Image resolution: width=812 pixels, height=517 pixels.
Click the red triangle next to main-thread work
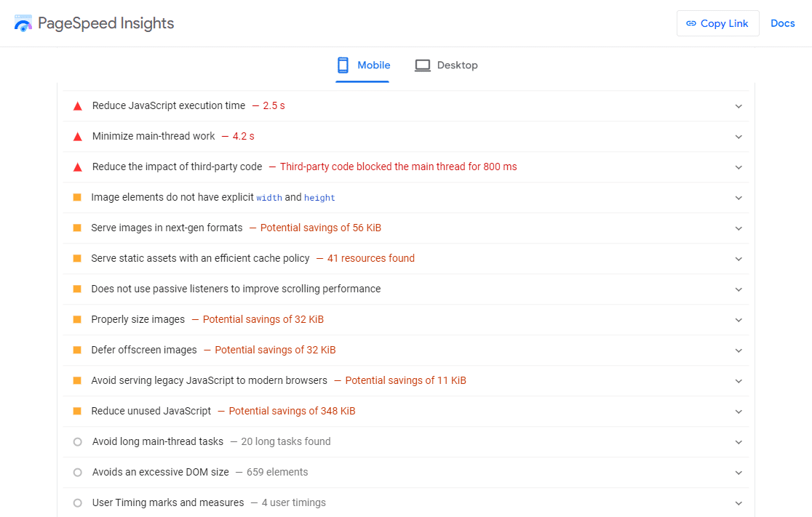pyautogui.click(x=78, y=137)
